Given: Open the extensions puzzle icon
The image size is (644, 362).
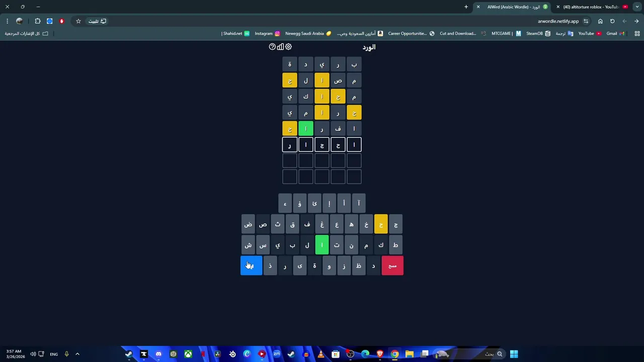Looking at the screenshot, I should pos(38,21).
